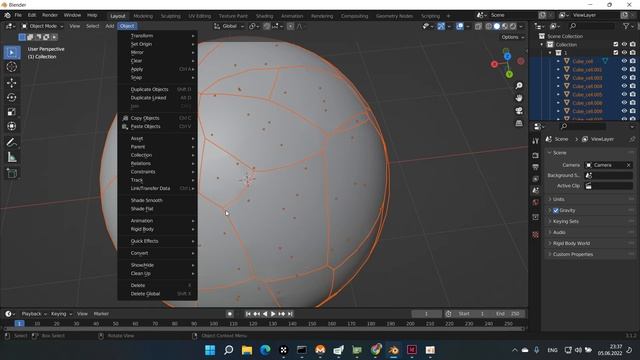Open the Object Mode dropdown
Image resolution: width=640 pixels, height=360 pixels.
(42, 26)
